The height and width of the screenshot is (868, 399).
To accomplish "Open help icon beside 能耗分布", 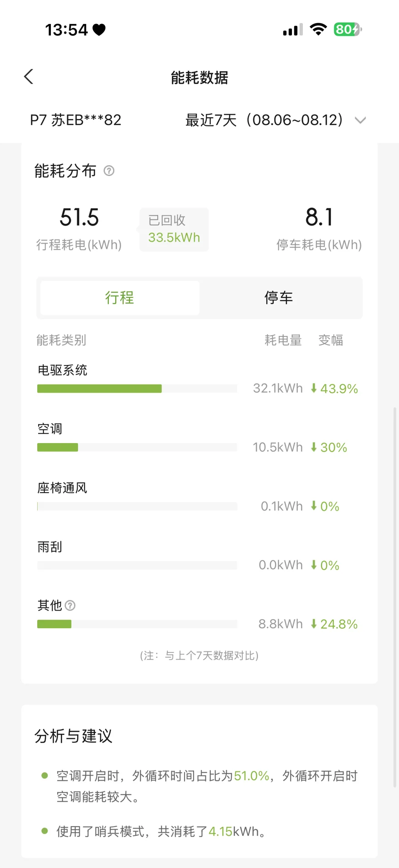I will [109, 171].
